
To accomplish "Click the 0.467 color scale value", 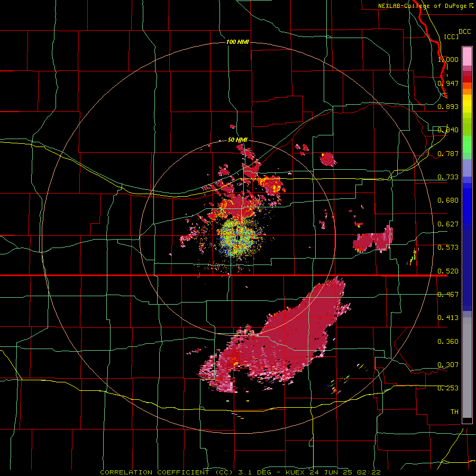I will pos(448,295).
